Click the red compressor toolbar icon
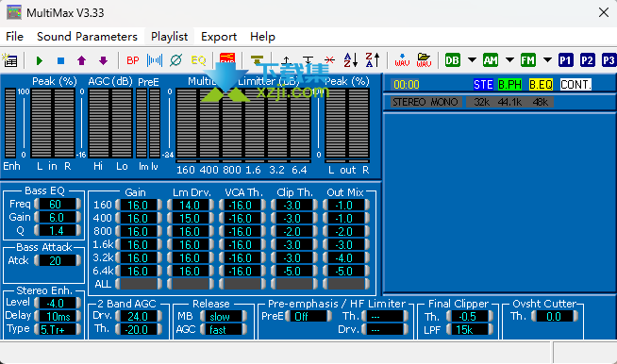Screen dimensions: 617x364 tap(227, 59)
